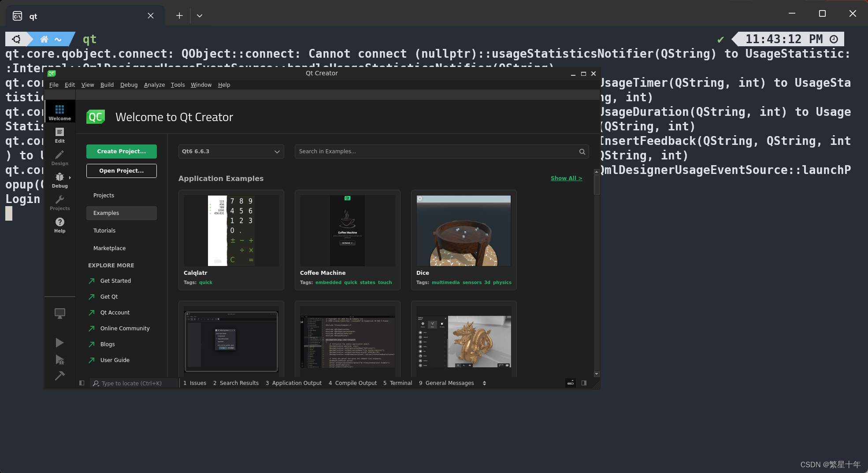The width and height of the screenshot is (868, 473).
Task: Click the Run play button
Action: pos(60,343)
